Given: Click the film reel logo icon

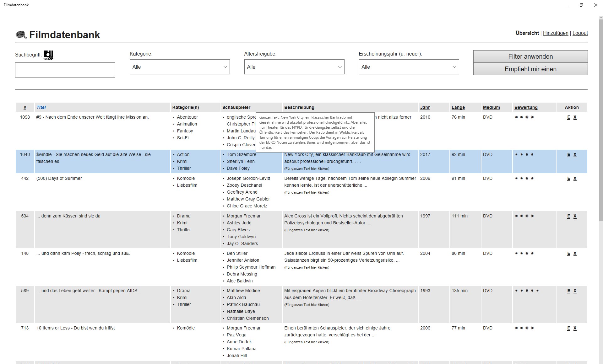Looking at the screenshot, I should 21,35.
